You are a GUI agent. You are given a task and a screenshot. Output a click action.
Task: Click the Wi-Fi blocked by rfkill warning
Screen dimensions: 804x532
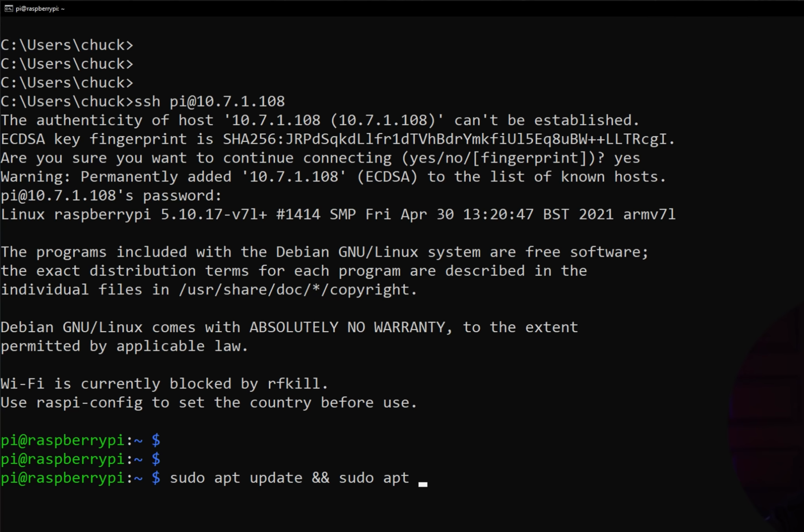point(163,383)
